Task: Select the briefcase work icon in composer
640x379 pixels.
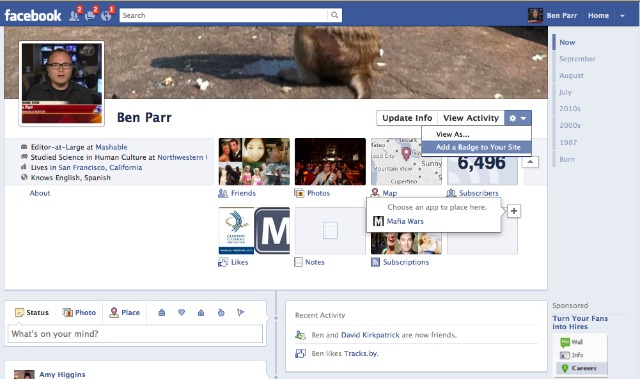Action: 162,313
